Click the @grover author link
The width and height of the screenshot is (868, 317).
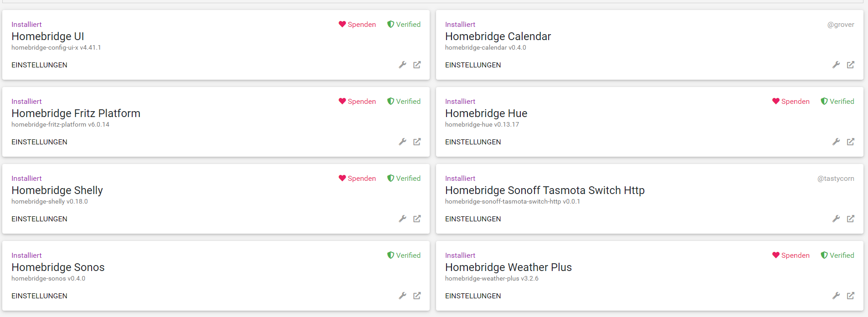[841, 25]
